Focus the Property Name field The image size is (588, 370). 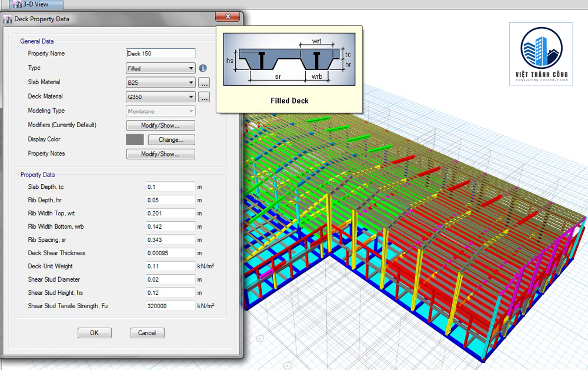coord(161,54)
